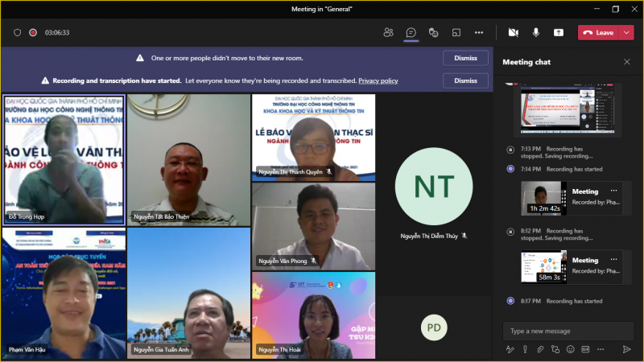Open the message format icon
Viewport: 644px width, 362px height.
[x=510, y=349]
